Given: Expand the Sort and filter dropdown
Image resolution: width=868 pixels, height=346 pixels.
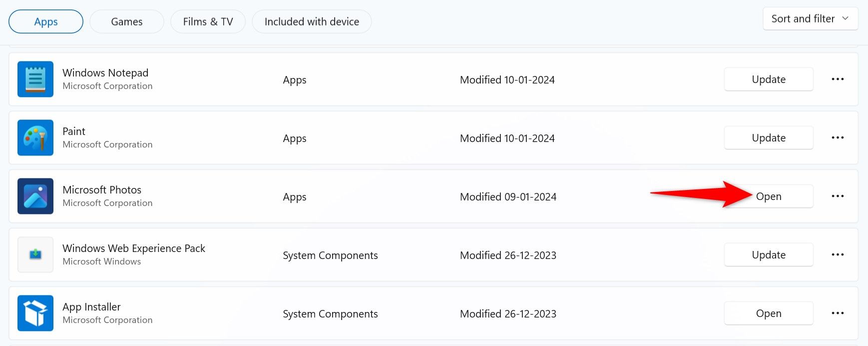Looking at the screenshot, I should (x=810, y=19).
